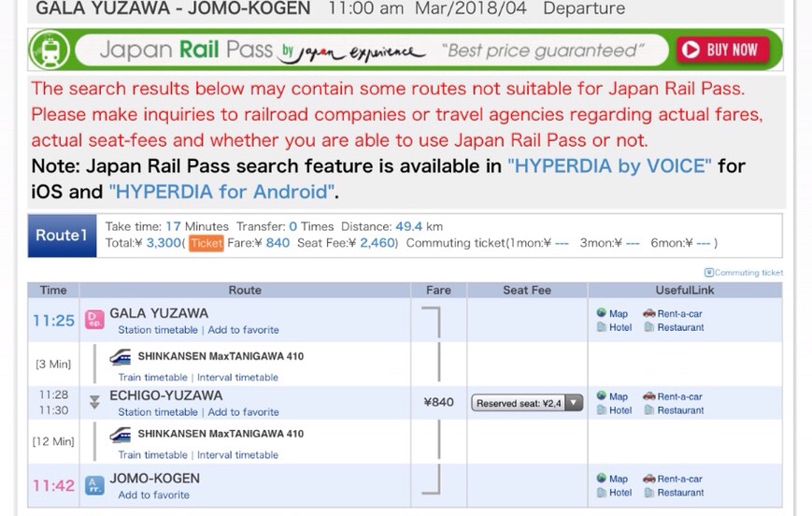Click the green train icon in Japan Rail Pass banner
Screen dimensions: 812x516
coord(50,50)
